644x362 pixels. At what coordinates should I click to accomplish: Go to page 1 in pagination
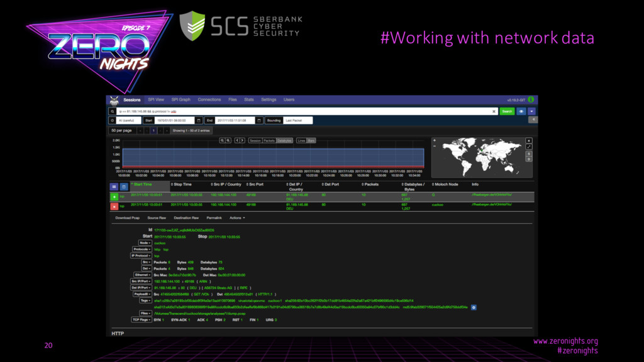(153, 131)
